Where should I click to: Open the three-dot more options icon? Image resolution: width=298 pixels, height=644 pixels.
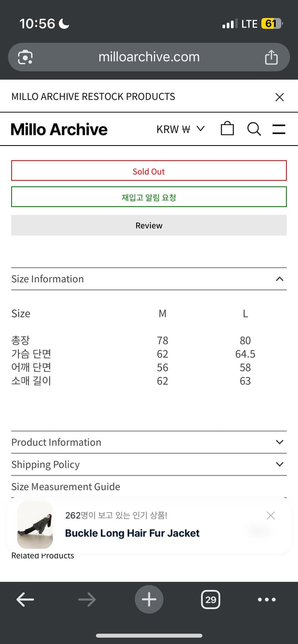pos(267,599)
